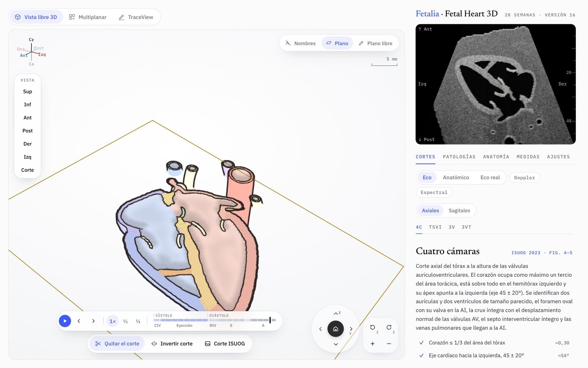The image size is (588, 368).
Task: Select the 3VT cut tab
Action: pos(466,227)
